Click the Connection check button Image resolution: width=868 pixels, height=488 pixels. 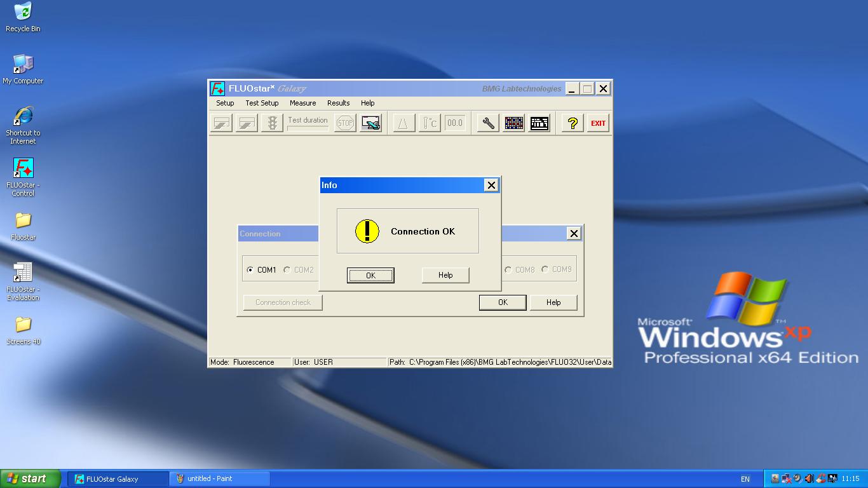[283, 302]
